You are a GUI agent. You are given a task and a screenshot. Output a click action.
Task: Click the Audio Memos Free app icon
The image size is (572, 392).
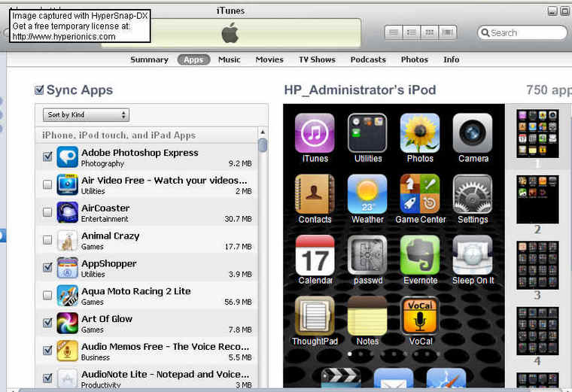[68, 351]
